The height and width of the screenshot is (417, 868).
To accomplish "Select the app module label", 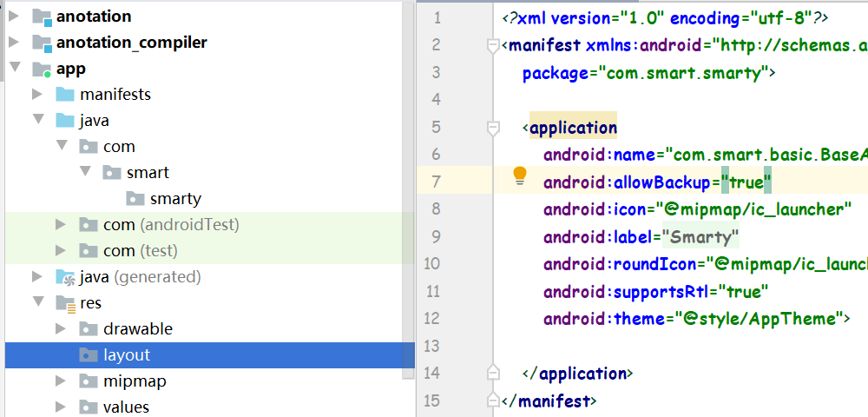I will click(71, 69).
